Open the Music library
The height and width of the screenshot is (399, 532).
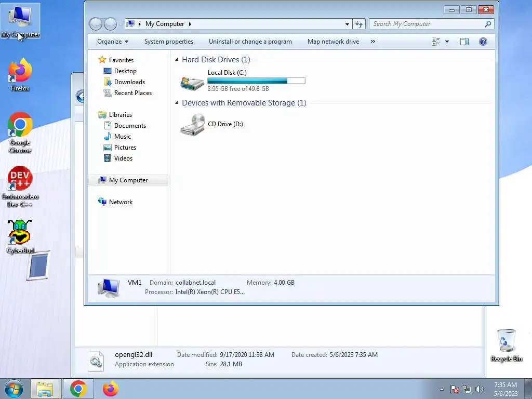pos(123,137)
